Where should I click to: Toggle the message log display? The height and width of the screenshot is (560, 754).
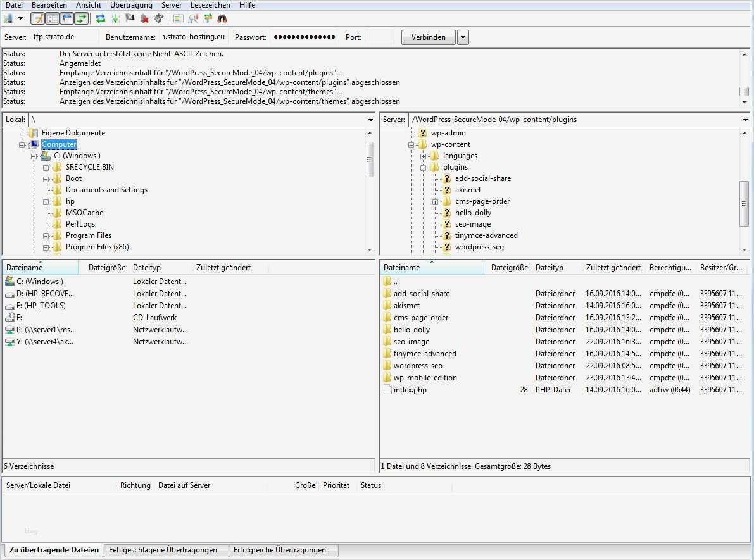[x=38, y=18]
